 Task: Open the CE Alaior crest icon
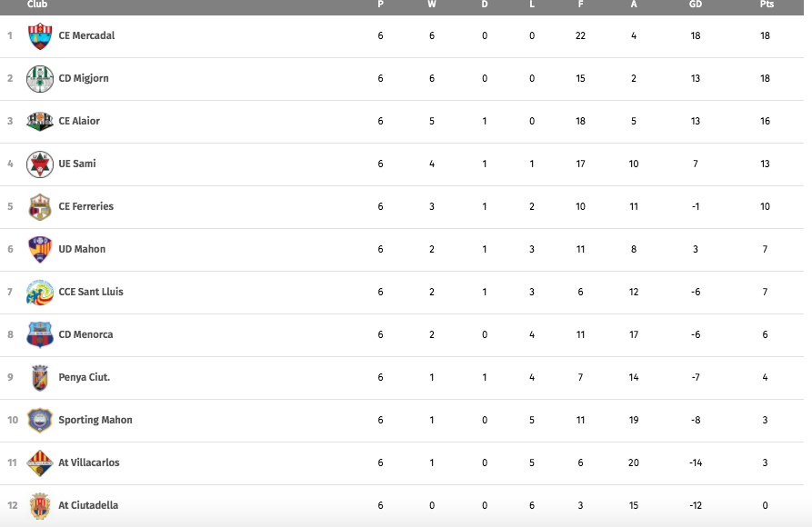point(40,121)
